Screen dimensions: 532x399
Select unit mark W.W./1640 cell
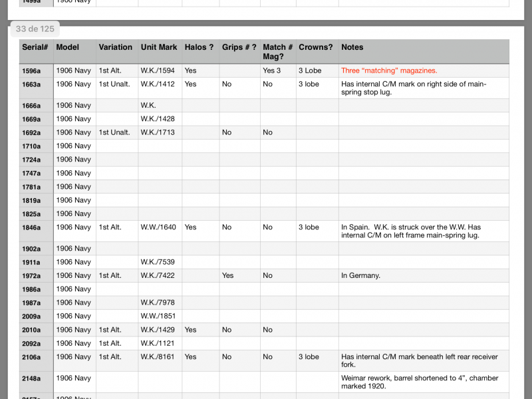(158, 227)
